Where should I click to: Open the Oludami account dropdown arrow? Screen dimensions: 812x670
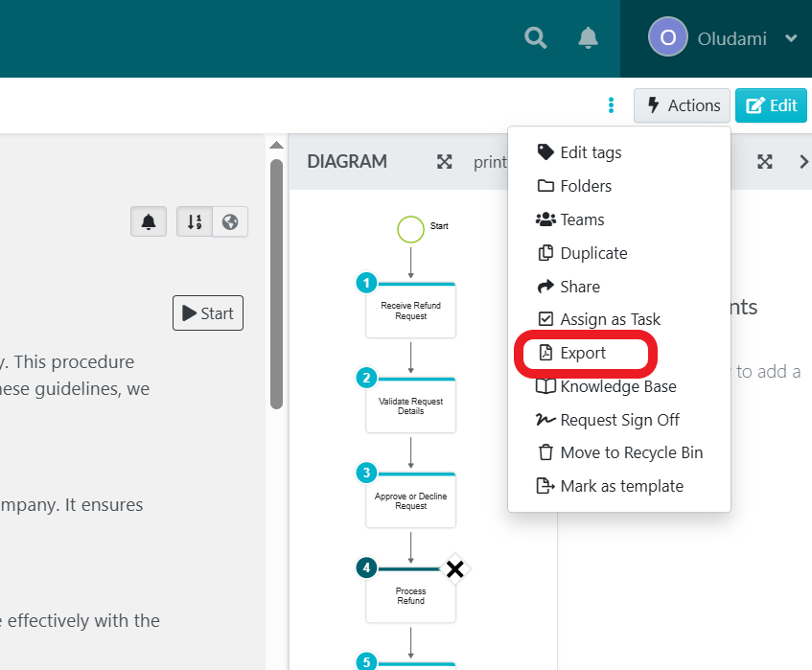pyautogui.click(x=791, y=39)
